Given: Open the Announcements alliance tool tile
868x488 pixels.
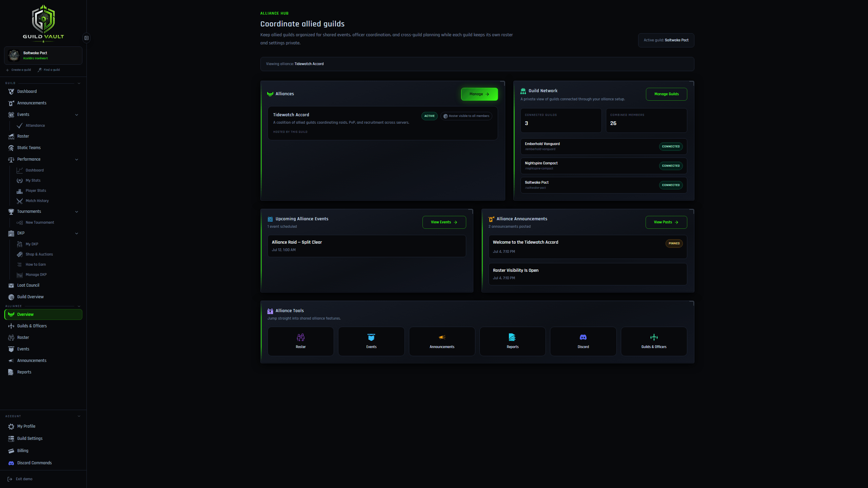Looking at the screenshot, I should 442,341.
